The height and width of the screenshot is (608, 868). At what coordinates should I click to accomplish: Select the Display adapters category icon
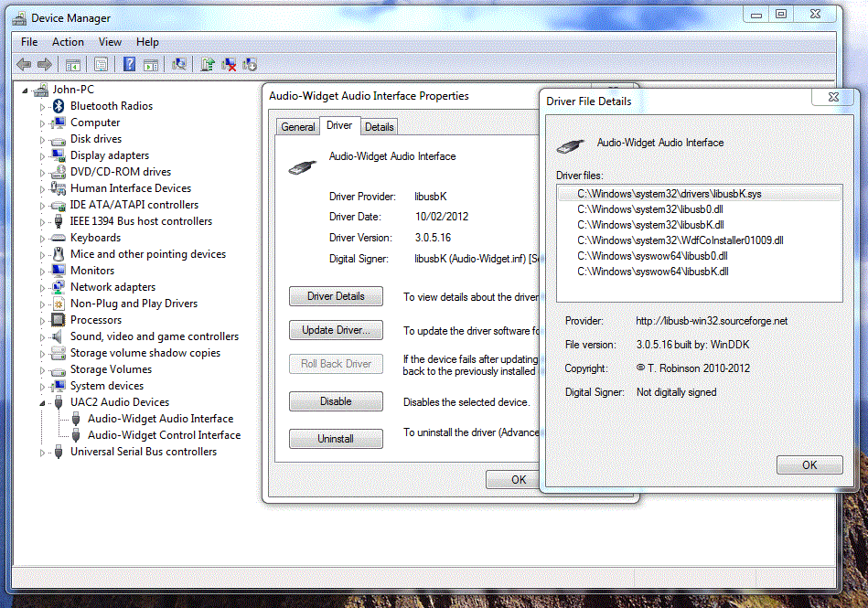[x=59, y=155]
